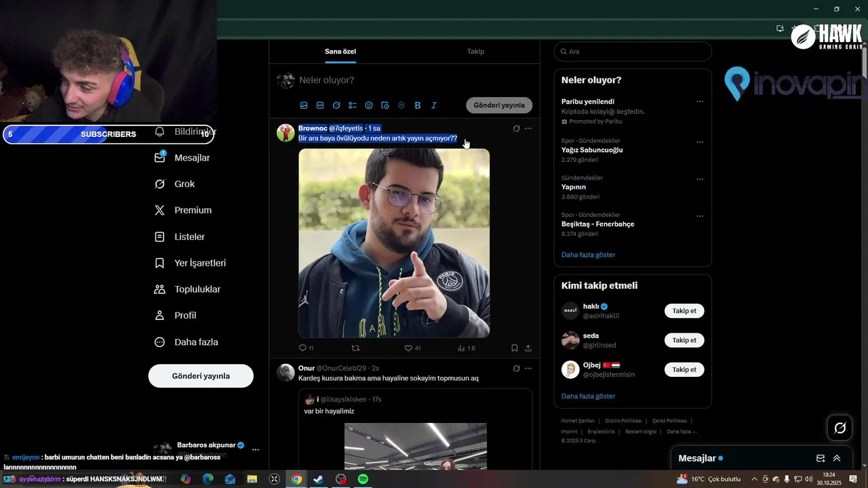Open more options on Onur's post

[x=528, y=368]
